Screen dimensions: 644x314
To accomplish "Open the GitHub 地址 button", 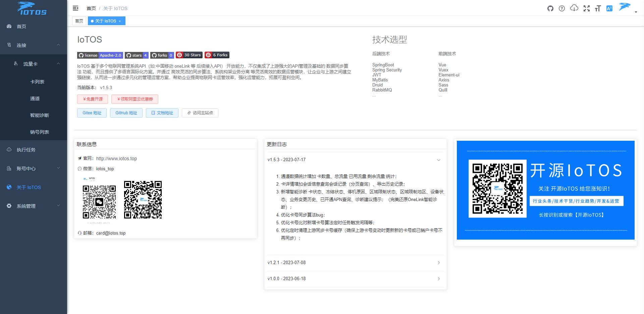I will (126, 113).
